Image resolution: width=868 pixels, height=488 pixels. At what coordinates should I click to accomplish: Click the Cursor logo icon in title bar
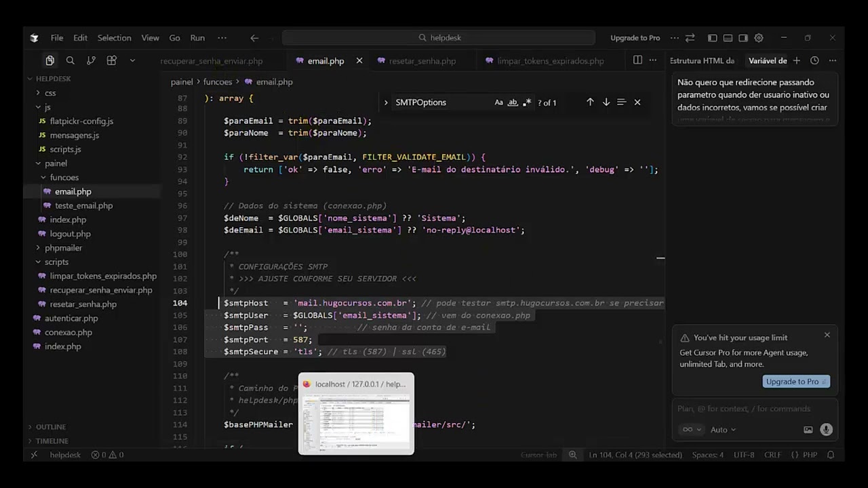click(x=34, y=38)
